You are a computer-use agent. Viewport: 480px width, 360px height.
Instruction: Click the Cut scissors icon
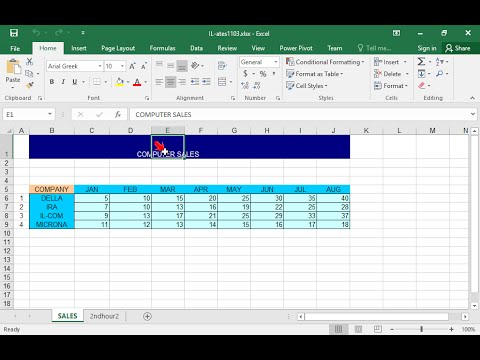click(29, 62)
